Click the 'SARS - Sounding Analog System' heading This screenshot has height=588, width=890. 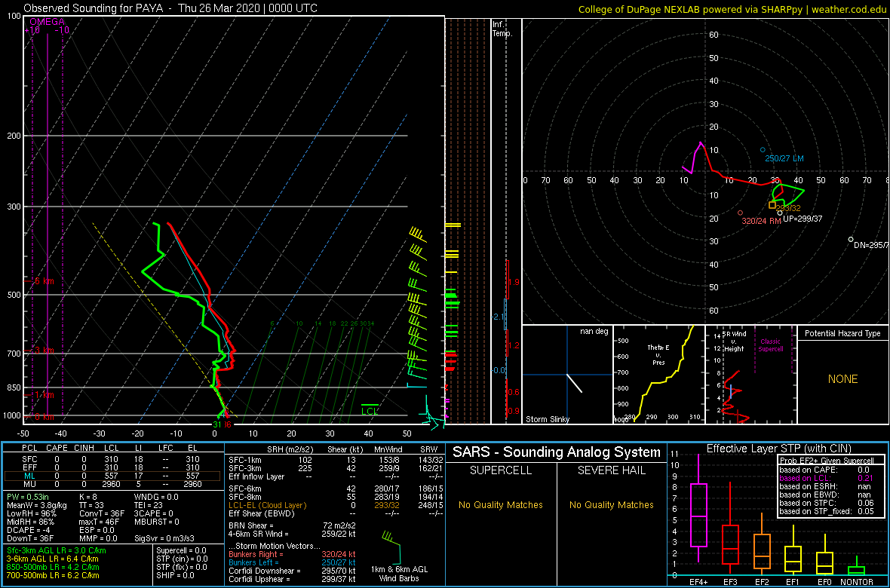coord(557,452)
